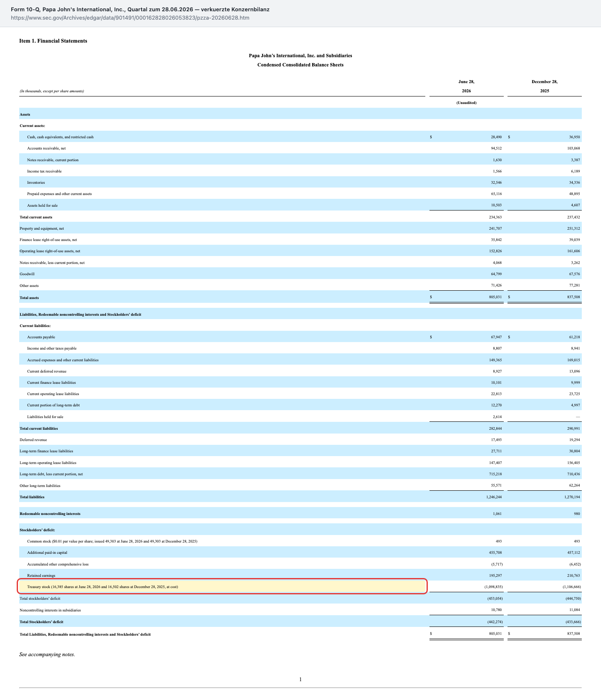Click the '(Unaudited)' column label
The height and width of the screenshot is (700, 601).
[466, 103]
